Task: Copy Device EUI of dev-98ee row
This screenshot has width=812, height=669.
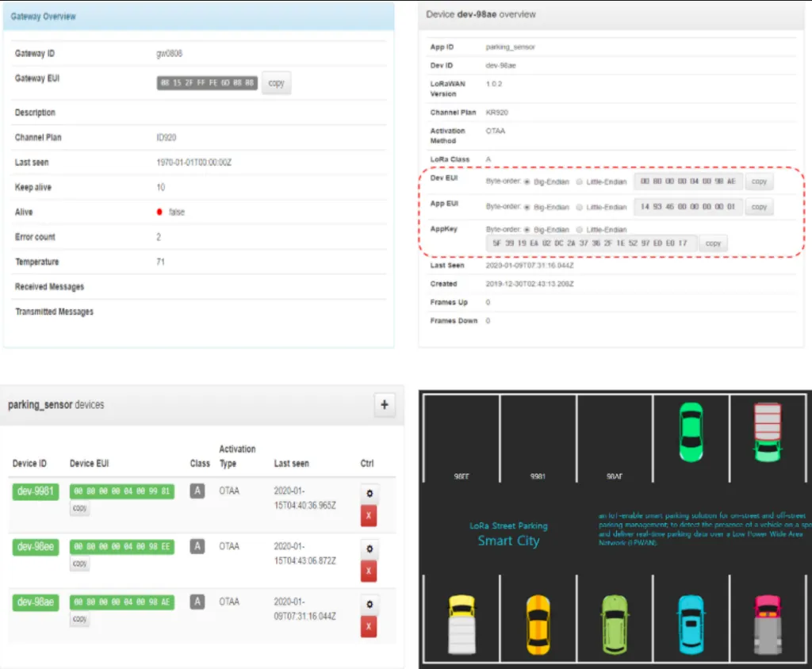Action: [80, 564]
